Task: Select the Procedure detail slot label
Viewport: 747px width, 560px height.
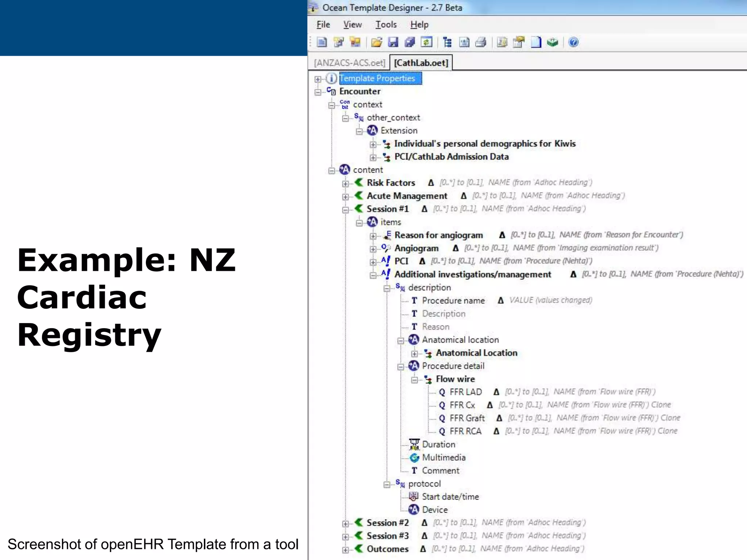Action: pos(453,366)
